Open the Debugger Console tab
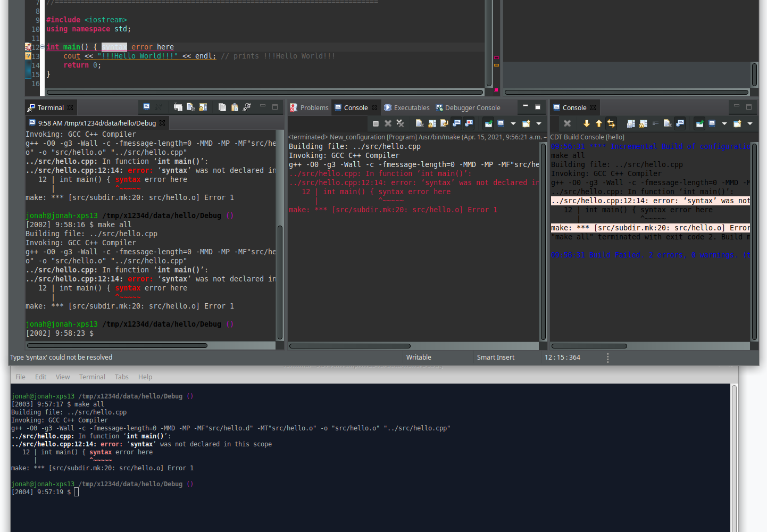 (x=468, y=107)
